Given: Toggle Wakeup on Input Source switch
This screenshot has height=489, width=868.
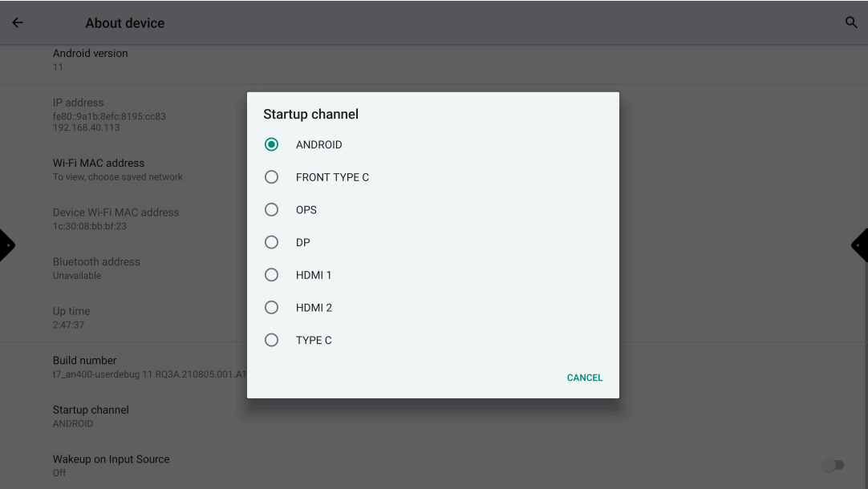Looking at the screenshot, I should (833, 465).
